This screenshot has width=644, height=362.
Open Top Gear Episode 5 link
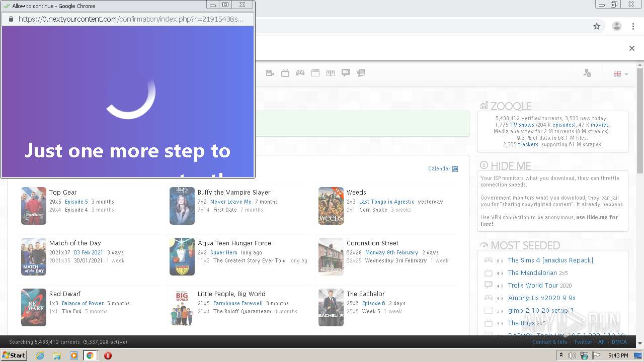click(76, 202)
